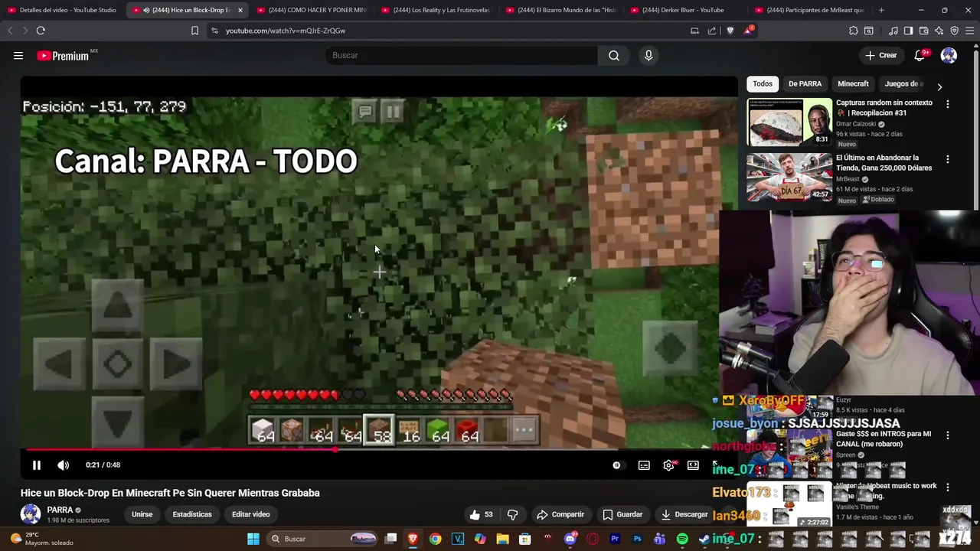Open options for the Capturas random video
The width and height of the screenshot is (980, 551).
[948, 104]
